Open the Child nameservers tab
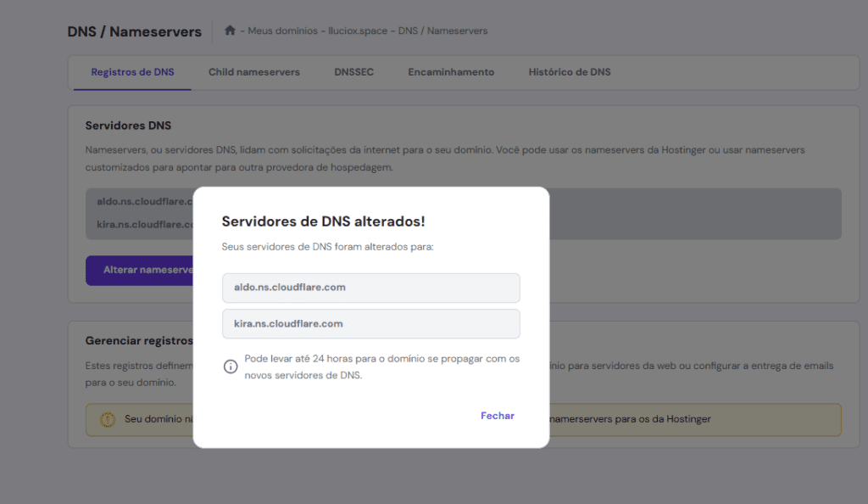868x504 pixels. pos(253,72)
